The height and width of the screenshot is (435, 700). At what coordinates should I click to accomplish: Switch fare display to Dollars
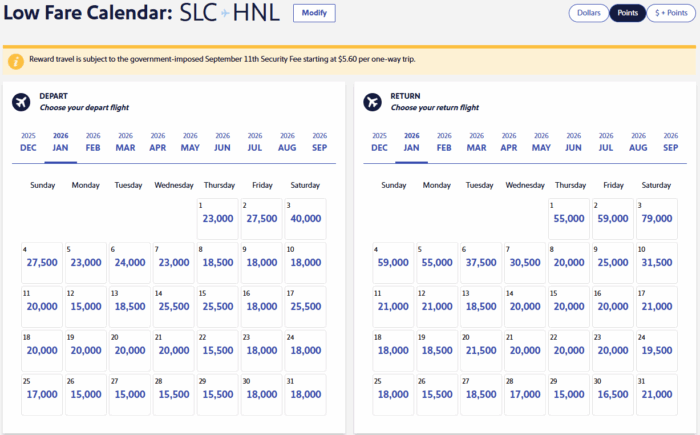point(588,13)
